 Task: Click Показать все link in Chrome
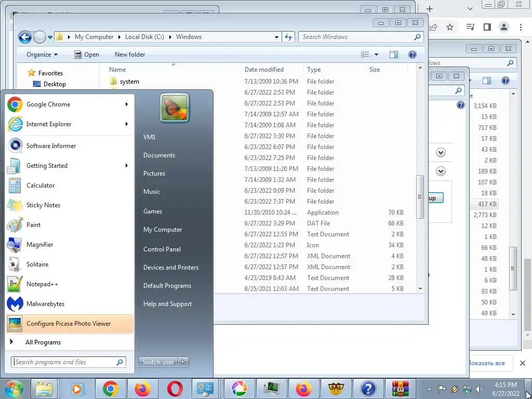tap(486, 363)
